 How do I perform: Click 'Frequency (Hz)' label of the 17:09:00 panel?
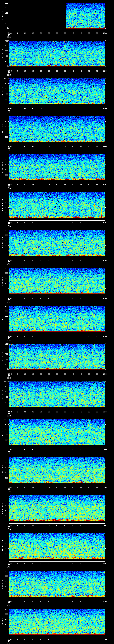point(3,16)
